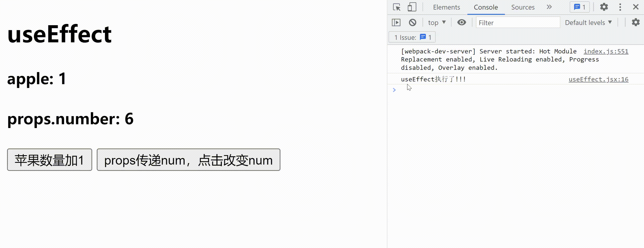The width and height of the screenshot is (644, 248).
Task: Clear the console with the clear icon
Action: (412, 22)
